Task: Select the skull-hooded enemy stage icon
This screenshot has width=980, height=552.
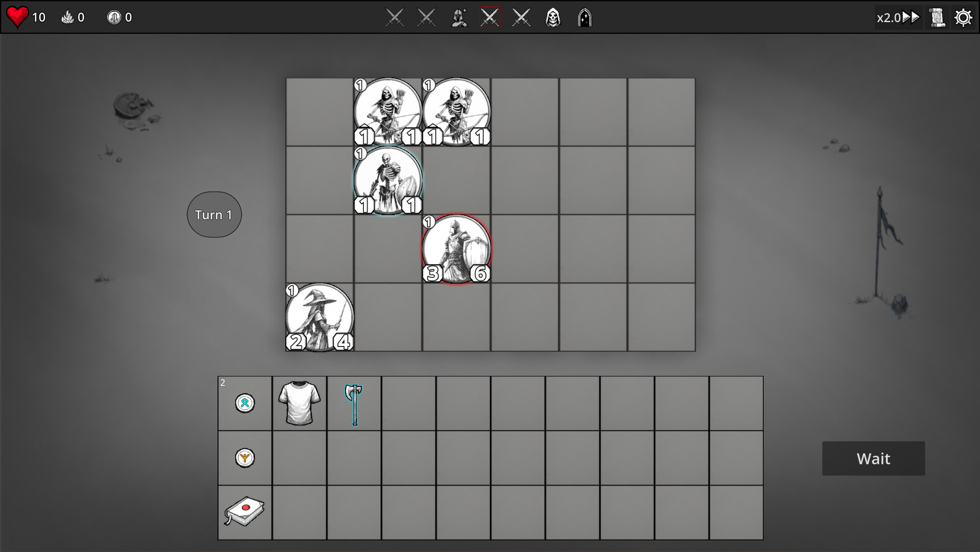Action: pyautogui.click(x=553, y=17)
